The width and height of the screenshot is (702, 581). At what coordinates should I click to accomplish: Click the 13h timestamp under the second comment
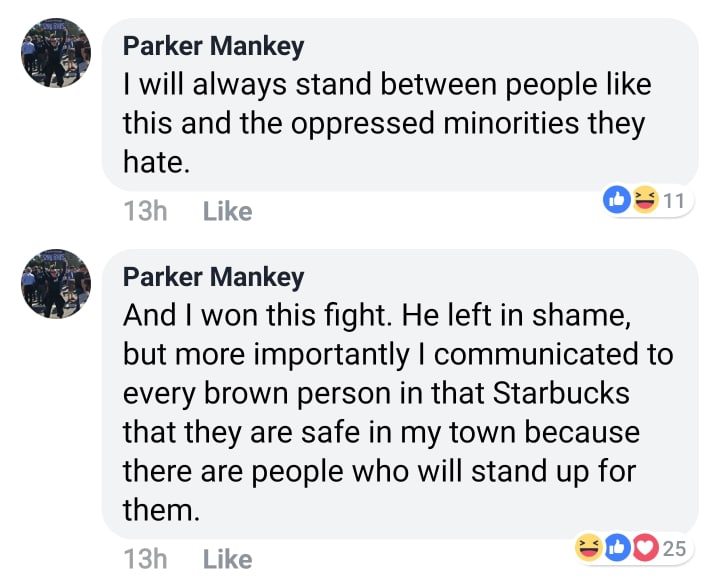[145, 558]
